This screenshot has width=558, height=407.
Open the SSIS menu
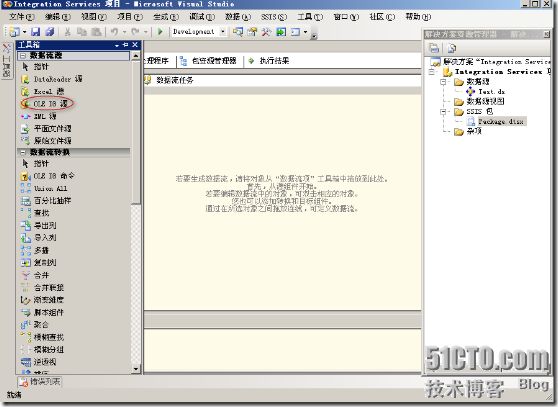click(274, 17)
